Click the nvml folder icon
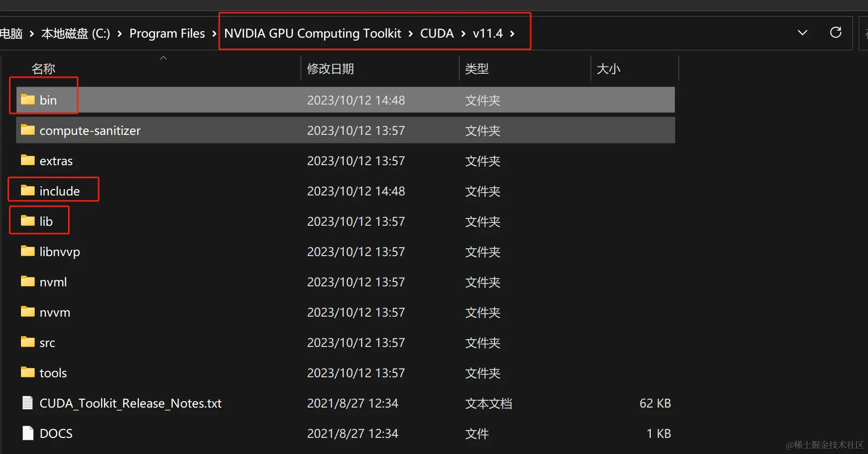 tap(28, 281)
